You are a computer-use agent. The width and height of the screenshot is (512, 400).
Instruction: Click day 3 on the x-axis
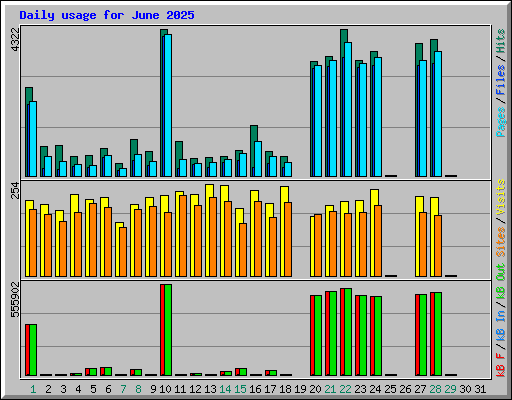[x=63, y=389]
